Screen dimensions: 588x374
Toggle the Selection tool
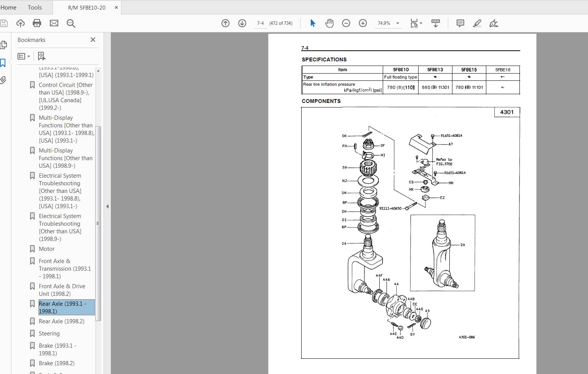pos(312,23)
